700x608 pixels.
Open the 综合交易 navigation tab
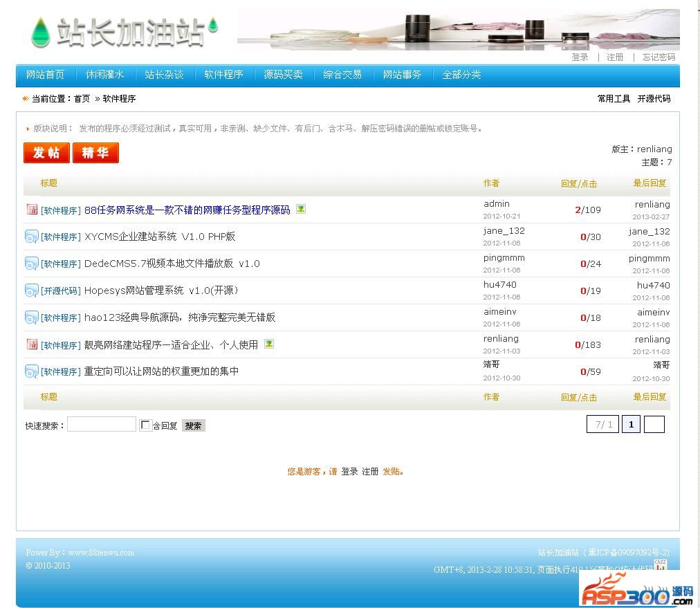(342, 75)
